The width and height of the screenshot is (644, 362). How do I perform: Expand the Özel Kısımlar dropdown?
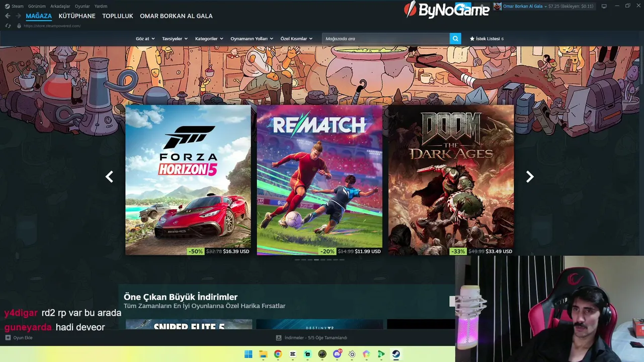[x=296, y=39]
